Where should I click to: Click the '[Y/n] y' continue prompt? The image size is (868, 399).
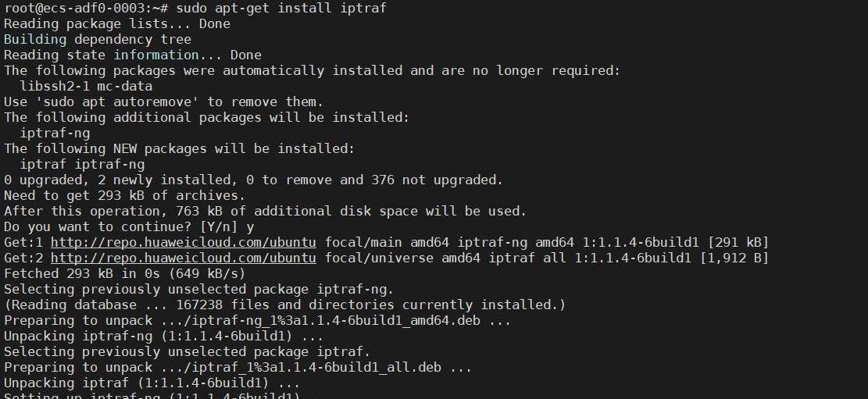click(227, 227)
